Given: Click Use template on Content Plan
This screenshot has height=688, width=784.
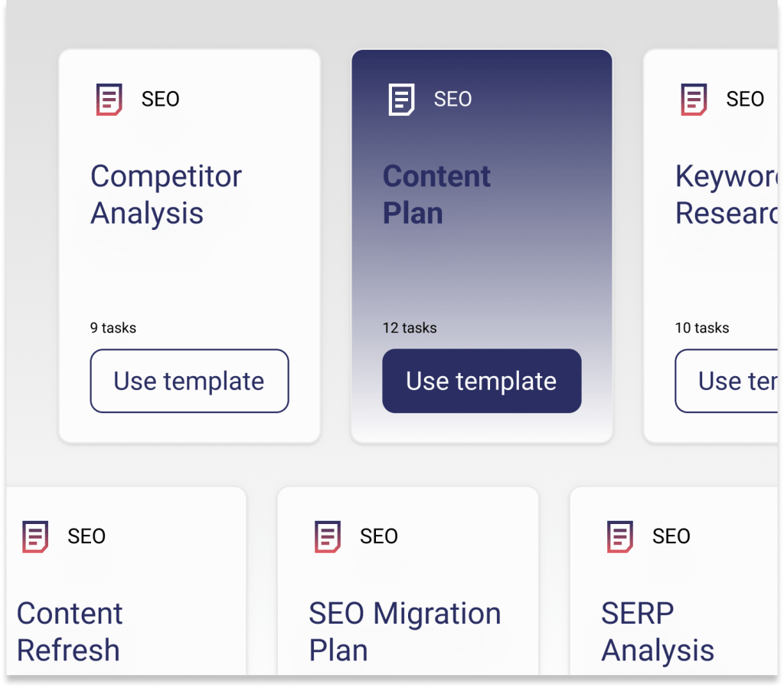Looking at the screenshot, I should 481,381.
